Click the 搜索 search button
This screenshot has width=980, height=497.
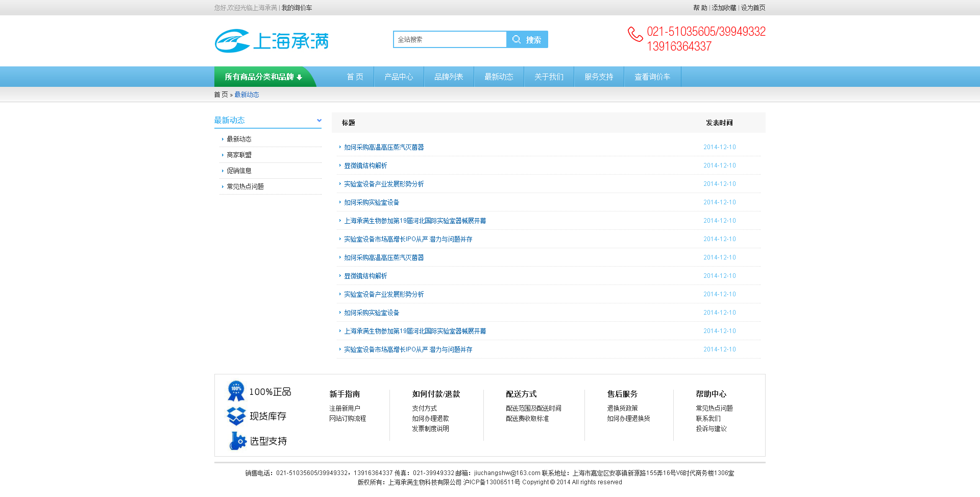527,39
